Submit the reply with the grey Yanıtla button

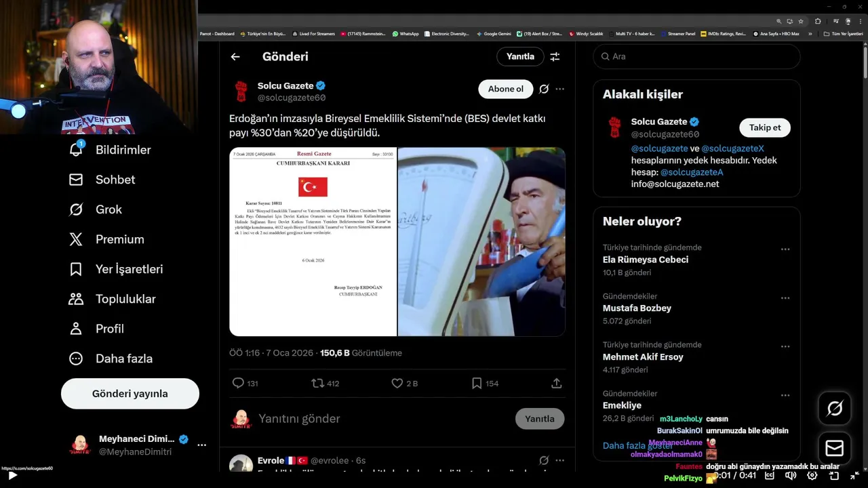tap(540, 419)
